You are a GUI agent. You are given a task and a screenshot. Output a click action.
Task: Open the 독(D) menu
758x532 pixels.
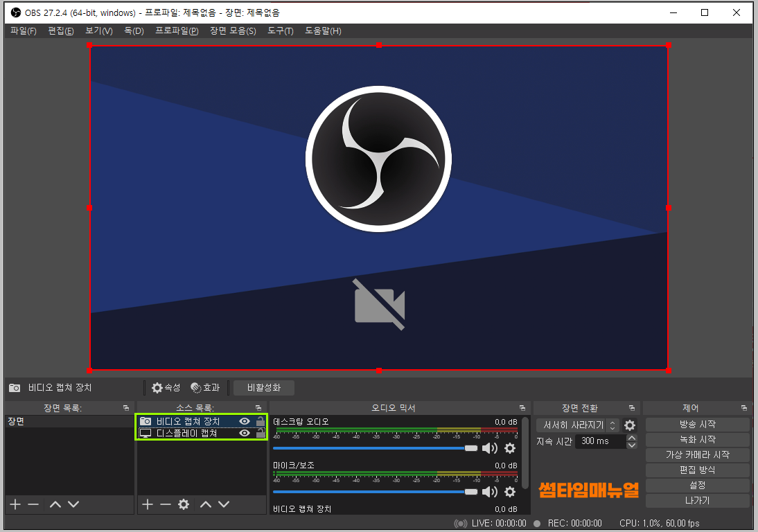click(x=134, y=31)
